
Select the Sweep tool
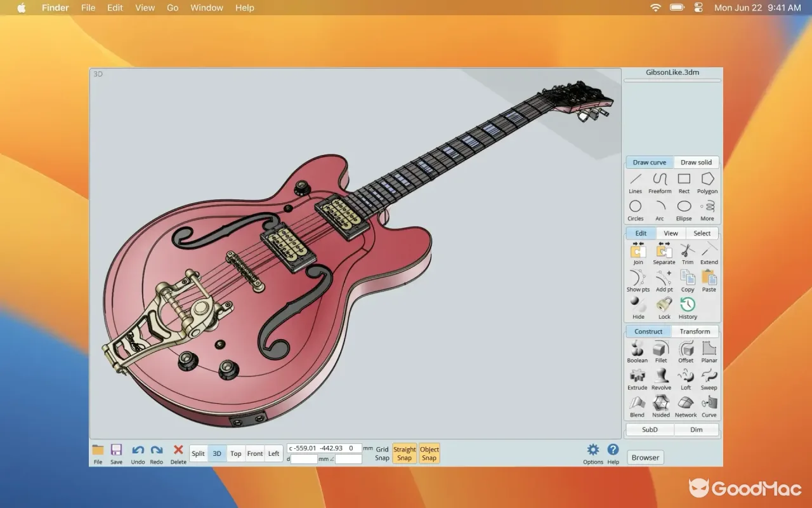click(x=709, y=379)
